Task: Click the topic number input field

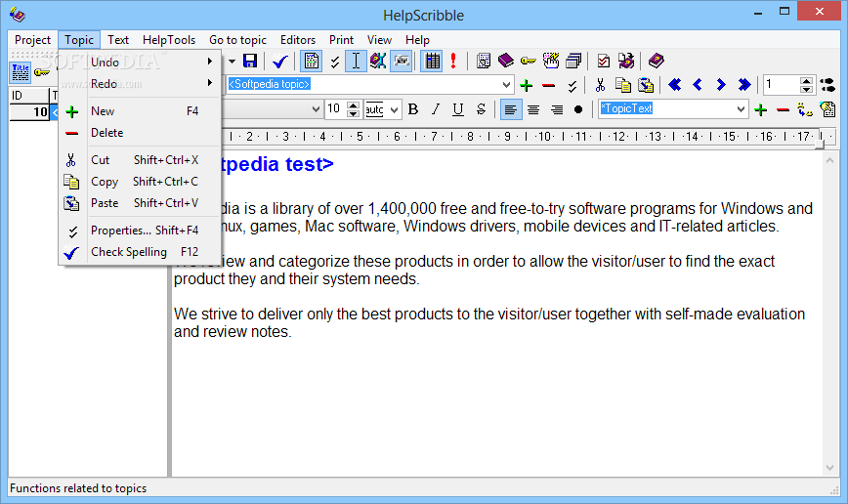Action: click(782, 85)
